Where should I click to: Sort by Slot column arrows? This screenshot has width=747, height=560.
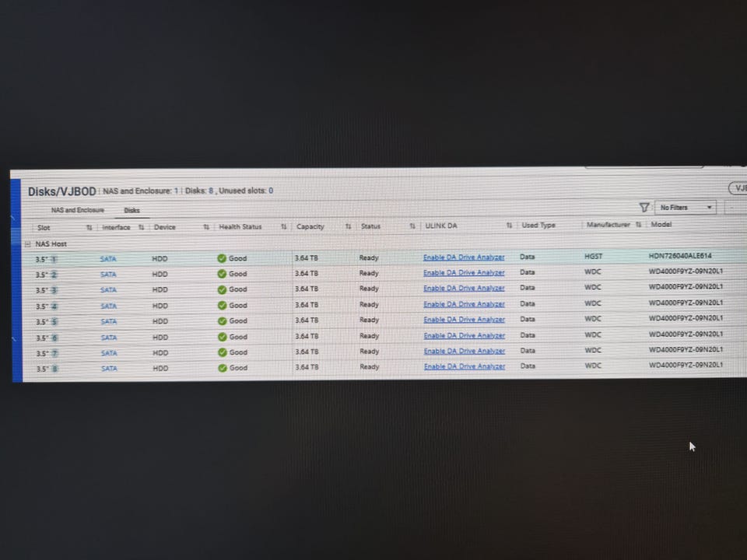[89, 228]
